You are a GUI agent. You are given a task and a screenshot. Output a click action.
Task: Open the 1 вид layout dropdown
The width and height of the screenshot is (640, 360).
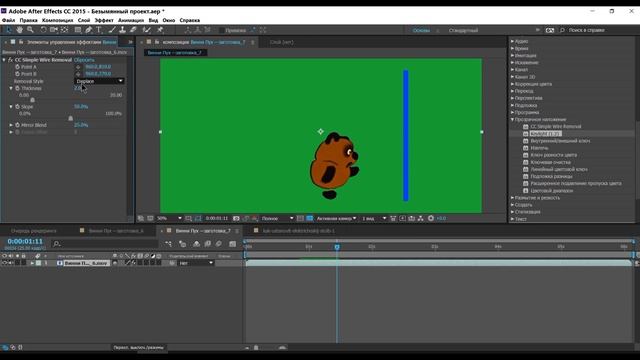click(x=374, y=218)
